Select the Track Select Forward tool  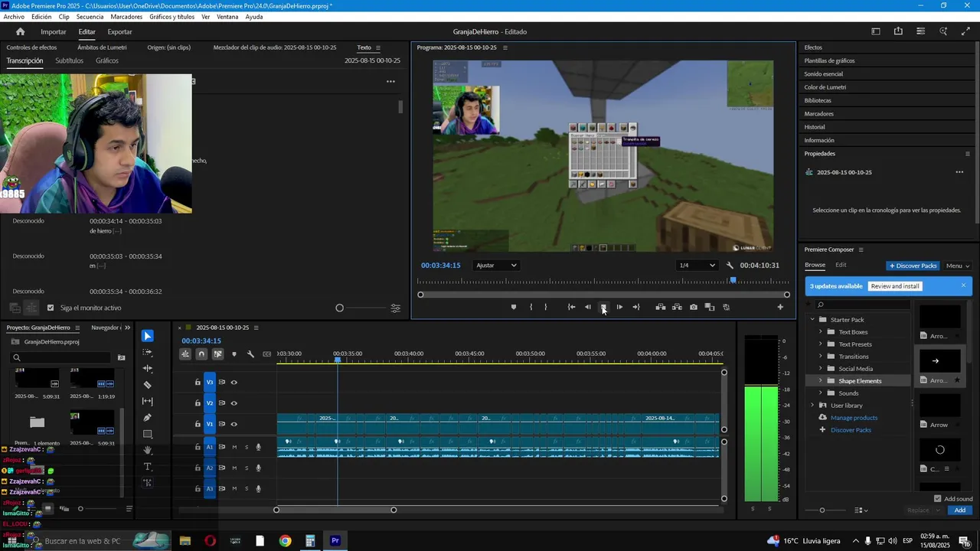[148, 352]
